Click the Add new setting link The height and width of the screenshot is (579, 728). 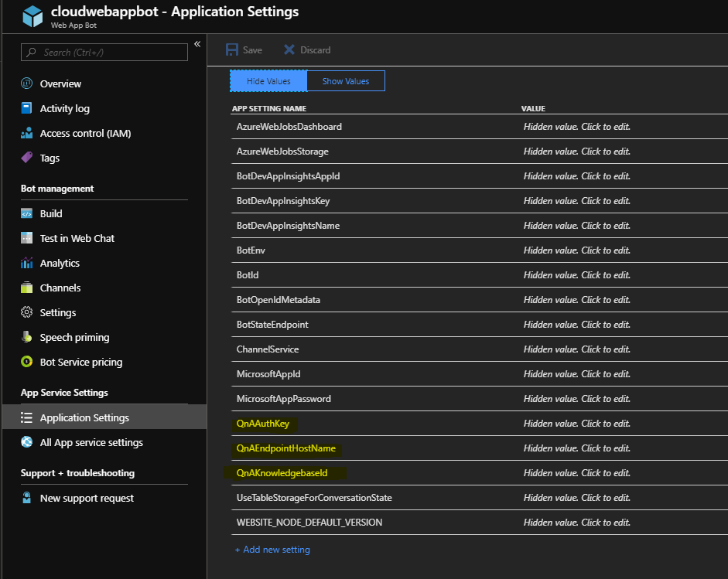click(272, 550)
